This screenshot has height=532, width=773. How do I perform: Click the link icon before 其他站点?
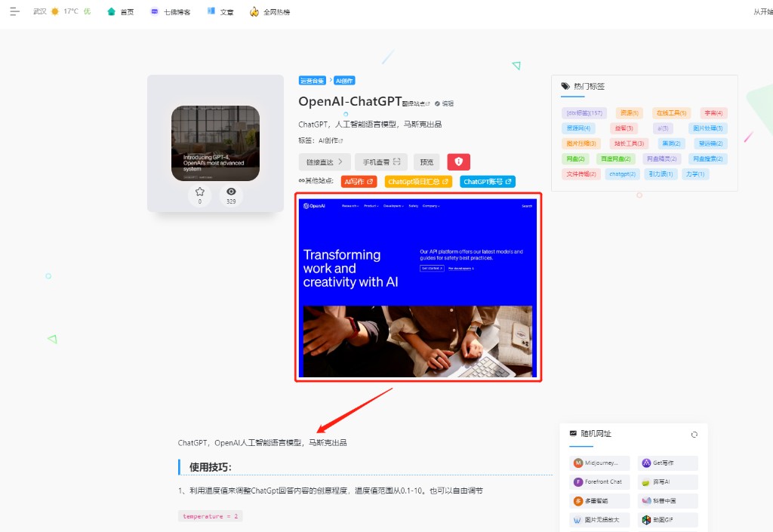tap(301, 181)
